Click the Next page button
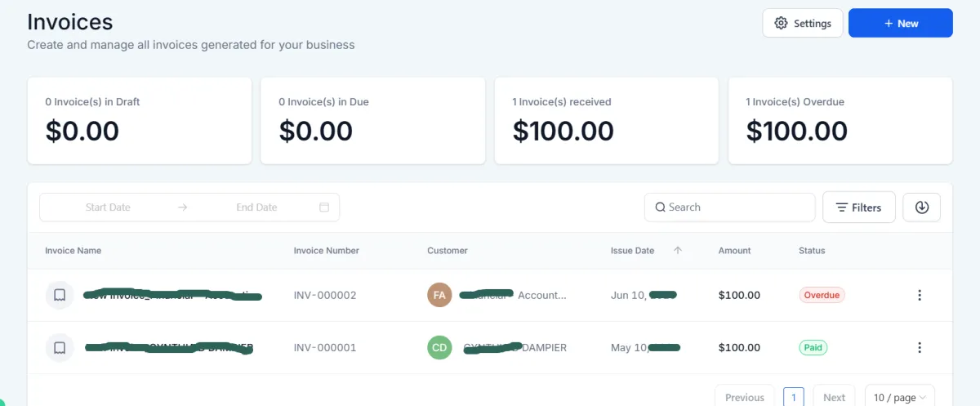This screenshot has width=980, height=406. tap(834, 397)
